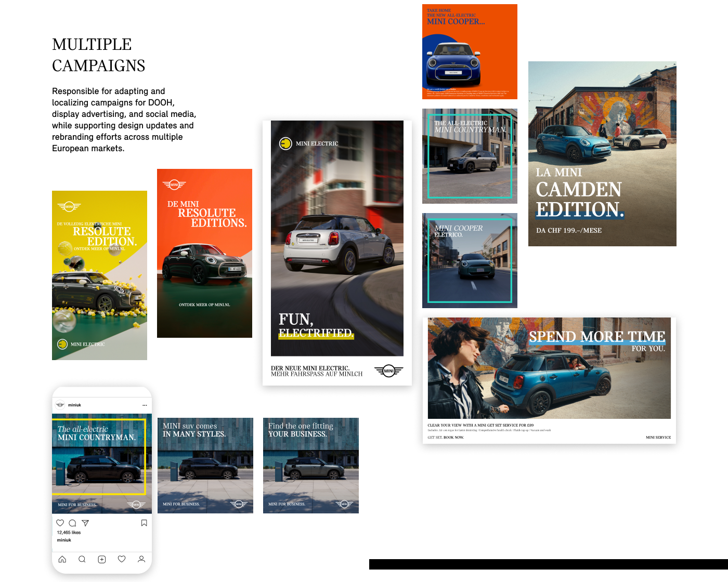This screenshot has width=728, height=582.
Task: Click the 12,465 likes count
Action: click(69, 533)
